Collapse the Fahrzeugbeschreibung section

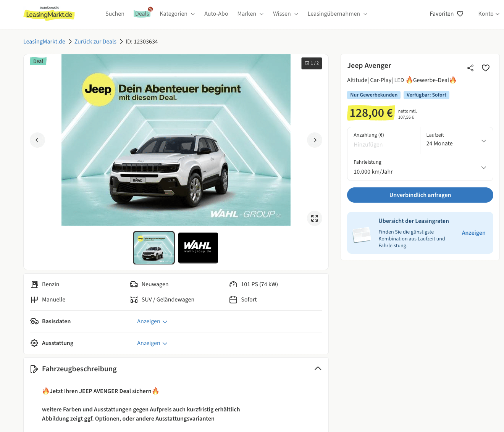coord(318,369)
